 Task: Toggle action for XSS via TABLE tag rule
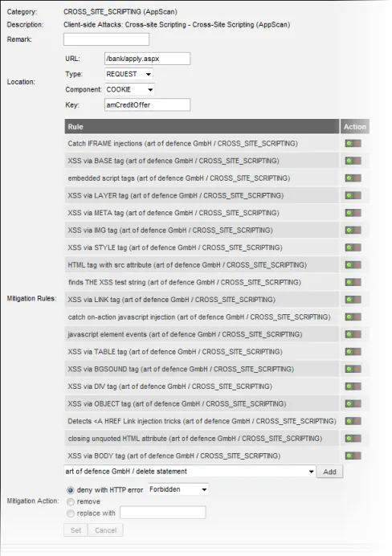(x=353, y=352)
